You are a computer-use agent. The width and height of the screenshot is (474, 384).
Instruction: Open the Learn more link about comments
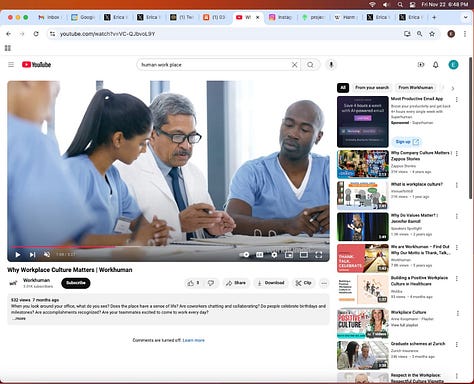pyautogui.click(x=193, y=340)
